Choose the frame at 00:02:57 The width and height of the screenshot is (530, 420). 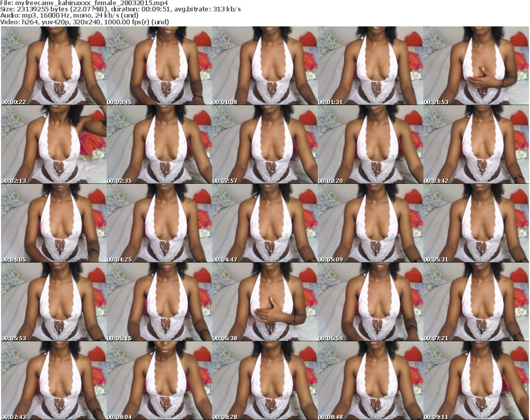pyautogui.click(x=264, y=144)
